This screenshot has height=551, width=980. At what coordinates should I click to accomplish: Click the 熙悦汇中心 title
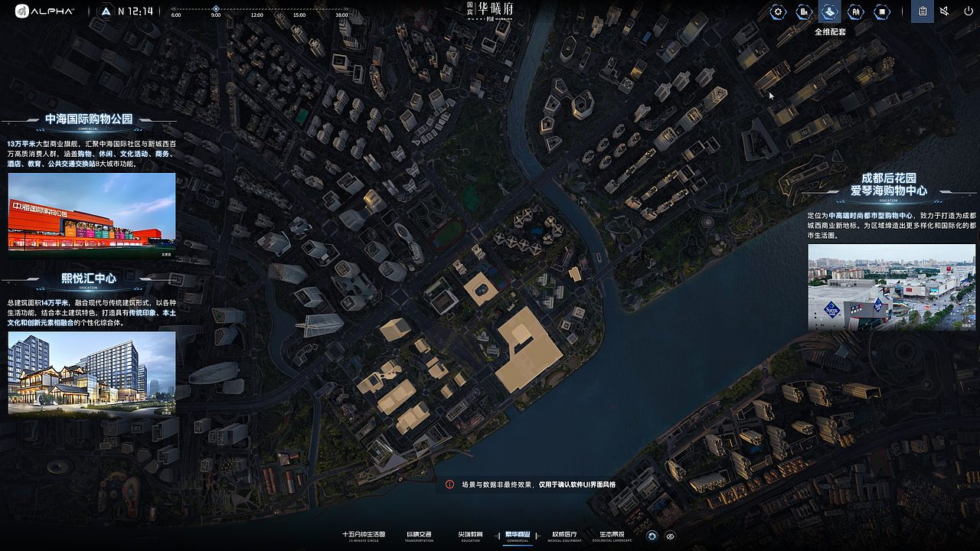point(89,278)
